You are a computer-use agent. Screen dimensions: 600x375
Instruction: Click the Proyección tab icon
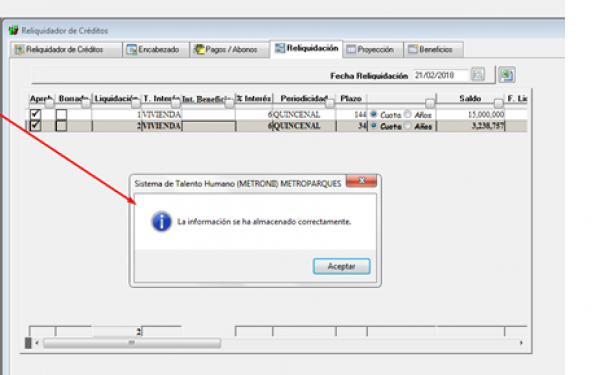[x=351, y=49]
